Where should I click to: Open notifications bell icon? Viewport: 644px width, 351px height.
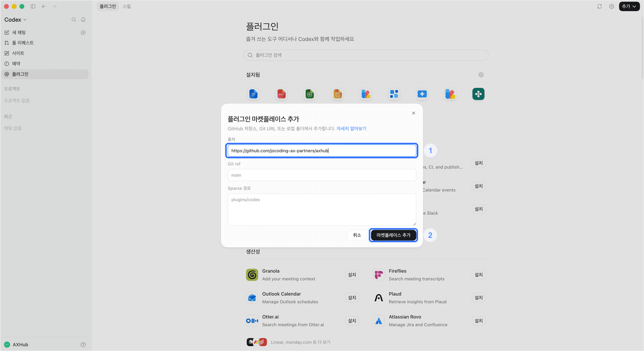[83, 20]
